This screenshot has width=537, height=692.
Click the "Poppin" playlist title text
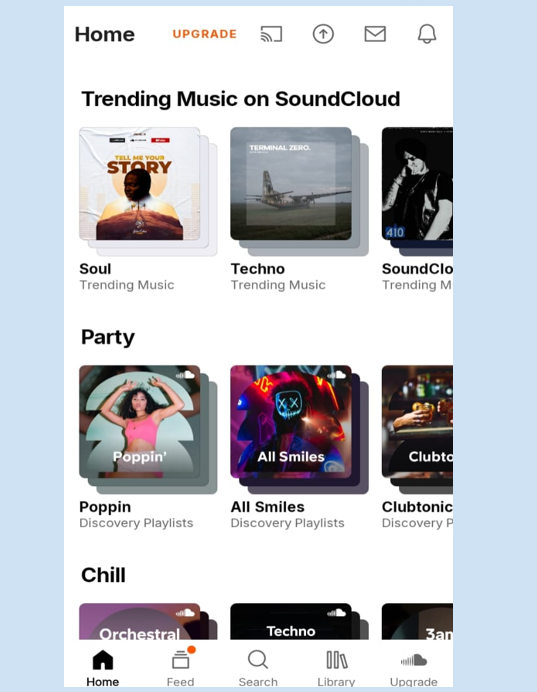pyautogui.click(x=105, y=507)
